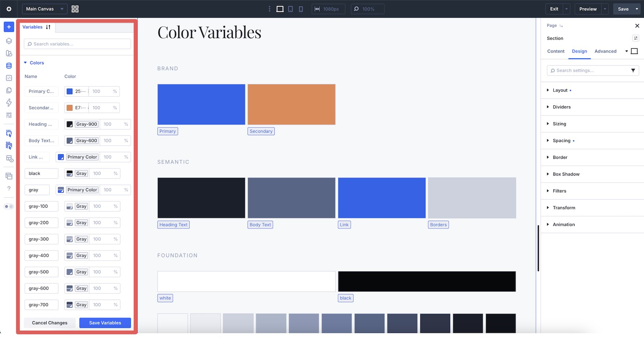Click the 100% zoom field

pyautogui.click(x=367, y=9)
